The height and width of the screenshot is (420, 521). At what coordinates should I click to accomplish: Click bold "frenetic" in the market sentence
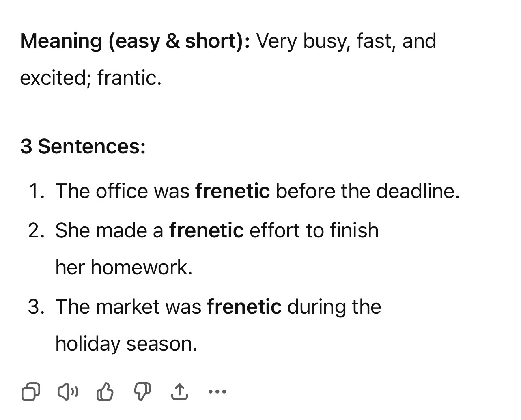click(x=244, y=306)
